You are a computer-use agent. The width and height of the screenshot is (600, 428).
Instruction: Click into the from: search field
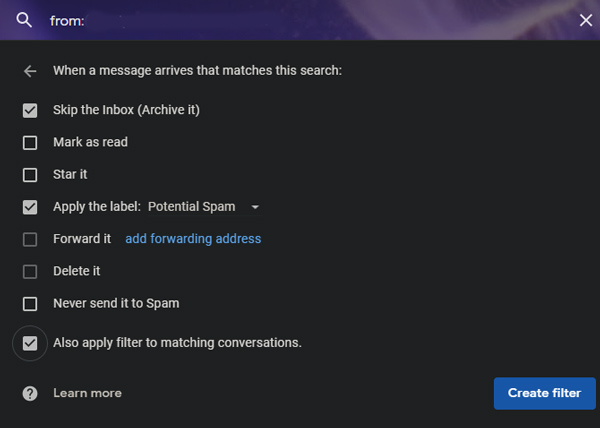pos(306,20)
